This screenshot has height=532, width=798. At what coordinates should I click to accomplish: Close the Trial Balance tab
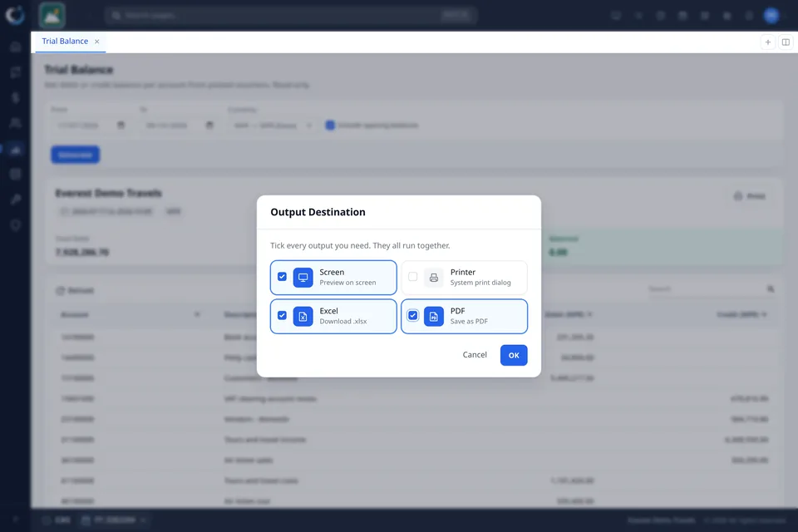[96, 42]
